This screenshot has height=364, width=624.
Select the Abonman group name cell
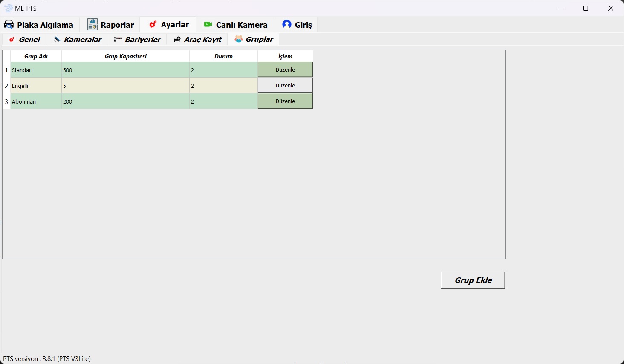tap(36, 101)
